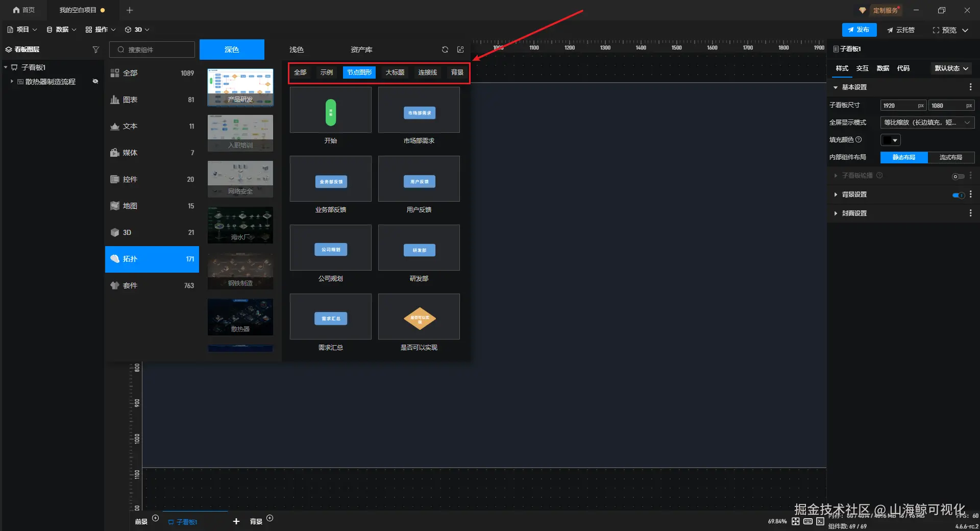Open the 填充颜色 color swatch picker

pyautogui.click(x=891, y=140)
